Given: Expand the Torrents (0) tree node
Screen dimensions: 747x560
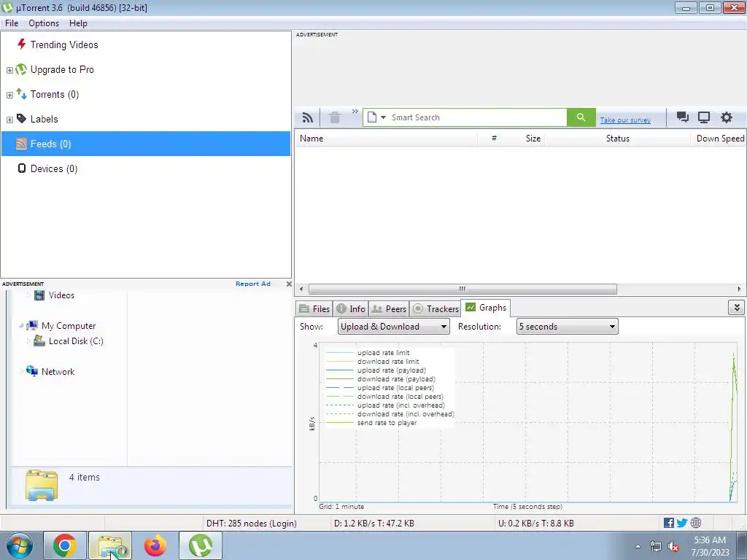Looking at the screenshot, I should (x=9, y=95).
